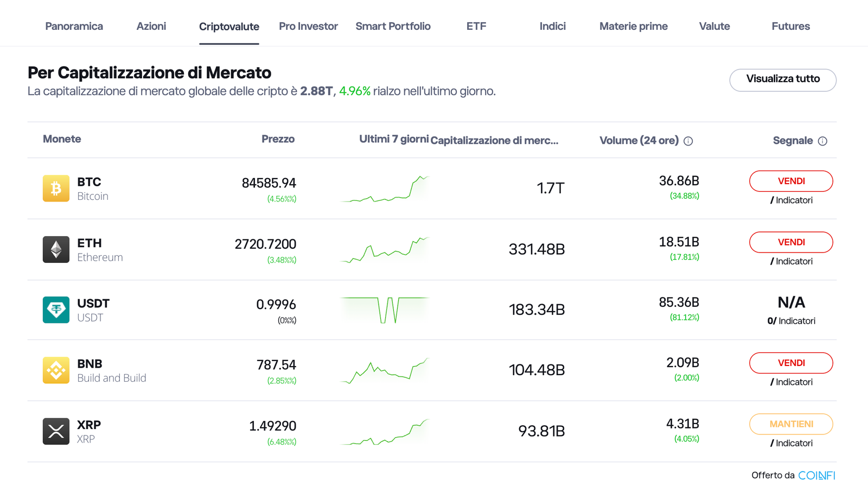Open the Futures tab
Viewport: 868px width, 499px height.
pyautogui.click(x=790, y=26)
